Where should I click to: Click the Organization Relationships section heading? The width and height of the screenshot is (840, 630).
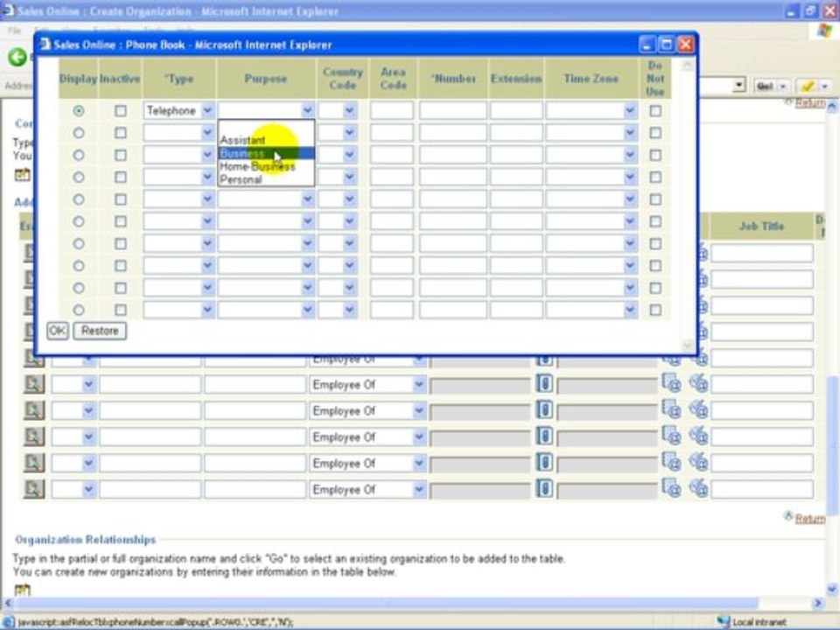[x=85, y=540]
